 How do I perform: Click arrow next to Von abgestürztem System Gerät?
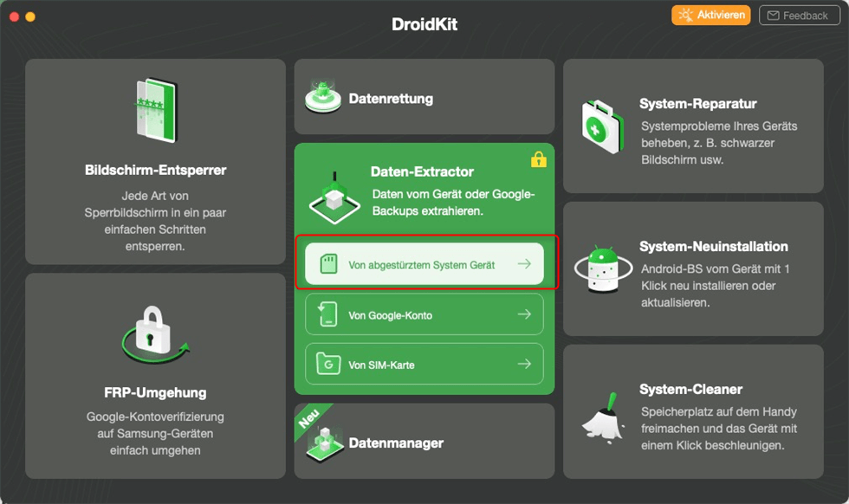pos(524,263)
